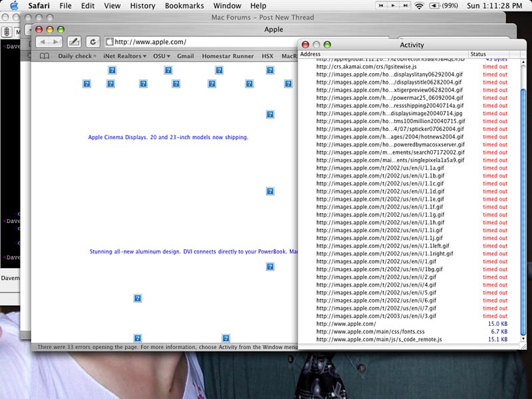This screenshot has height=399, width=532.
Task: Open the Bookmarks menu
Action: [185, 6]
